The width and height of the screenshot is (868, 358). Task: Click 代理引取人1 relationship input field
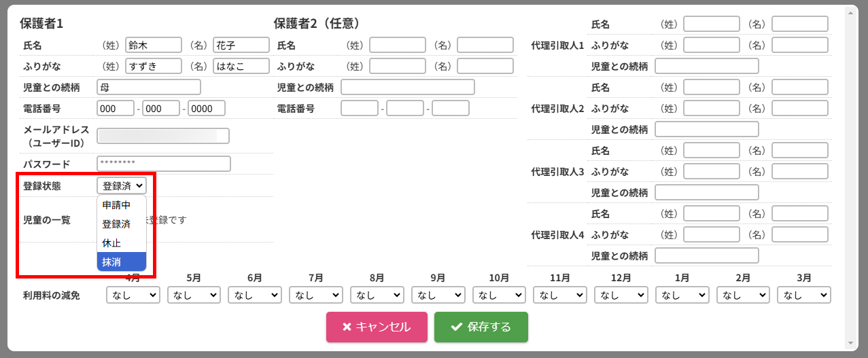pyautogui.click(x=706, y=66)
